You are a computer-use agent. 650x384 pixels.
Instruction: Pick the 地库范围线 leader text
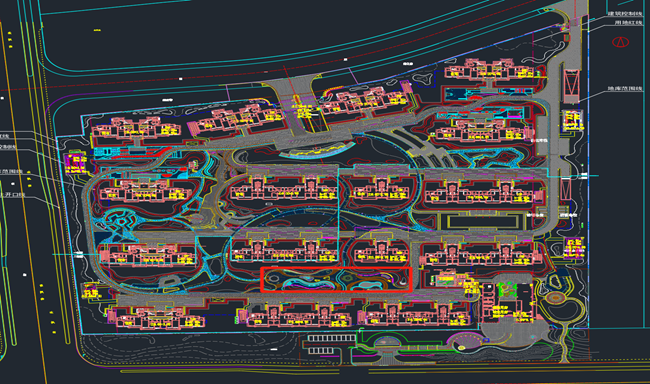pyautogui.click(x=625, y=89)
